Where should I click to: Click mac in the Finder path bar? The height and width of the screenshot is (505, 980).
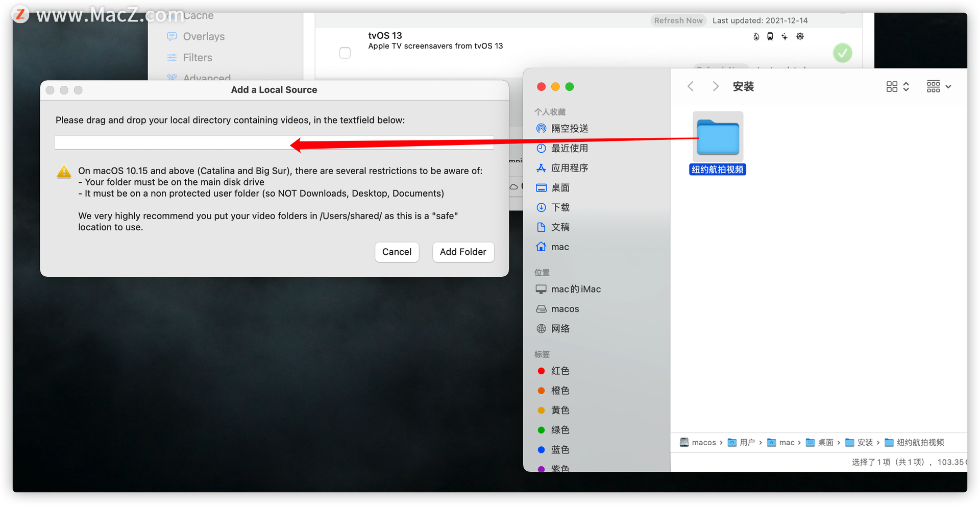click(x=781, y=443)
